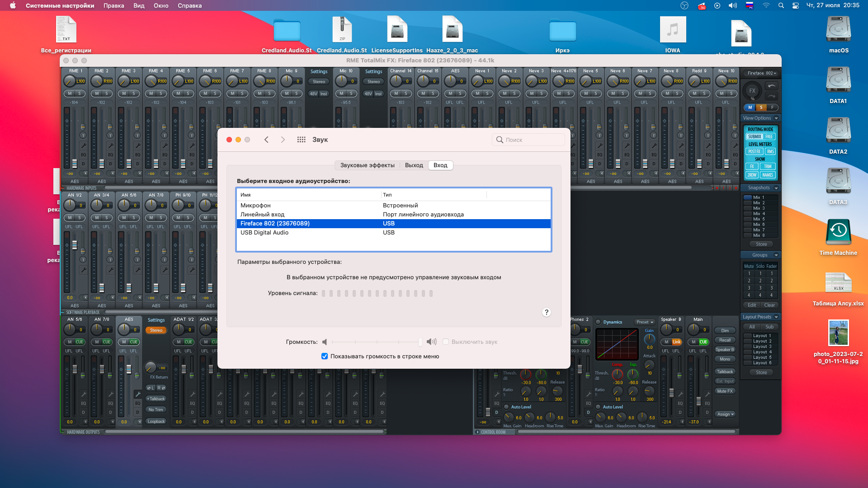868x488 pixels.
Task: Click the Loopback button
Action: pyautogui.click(x=156, y=422)
